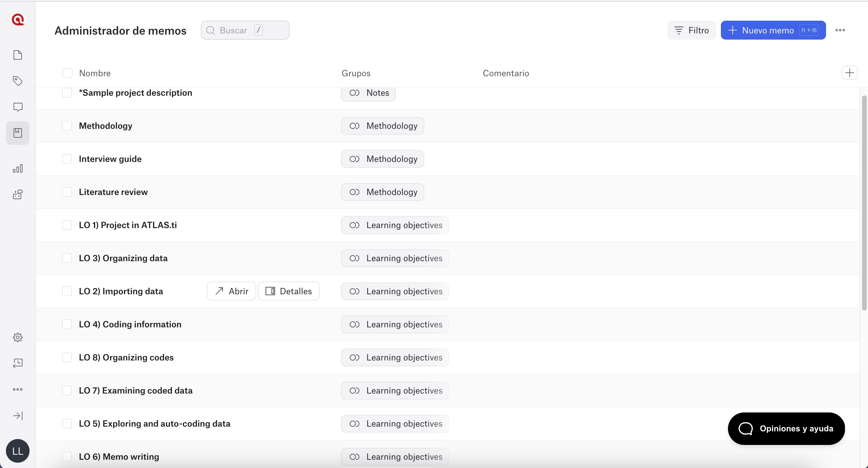The image size is (868, 468).
Task: Click Learning objectives tag in LO 8) row
Action: click(395, 357)
